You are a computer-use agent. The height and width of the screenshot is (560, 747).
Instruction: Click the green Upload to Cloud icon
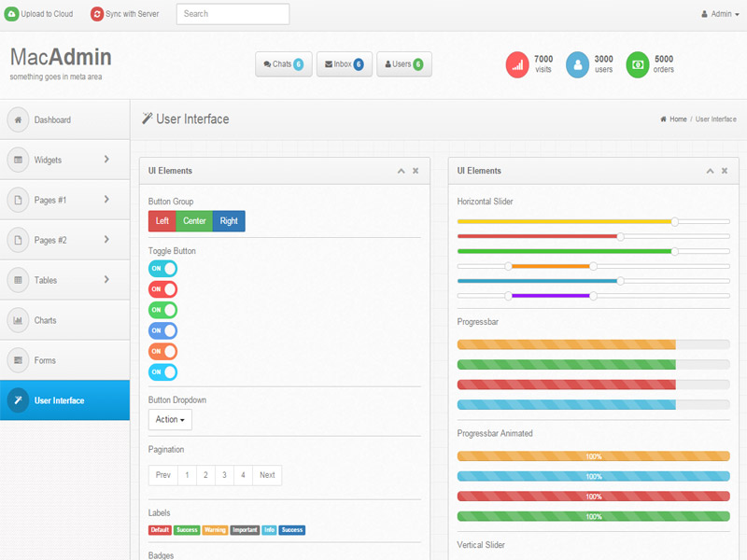pos(11,14)
